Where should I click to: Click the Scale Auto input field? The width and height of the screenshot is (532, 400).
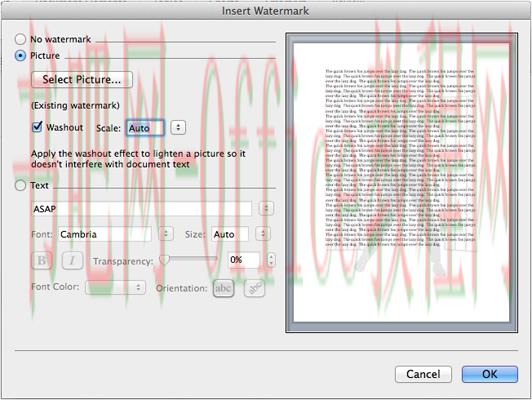145,128
